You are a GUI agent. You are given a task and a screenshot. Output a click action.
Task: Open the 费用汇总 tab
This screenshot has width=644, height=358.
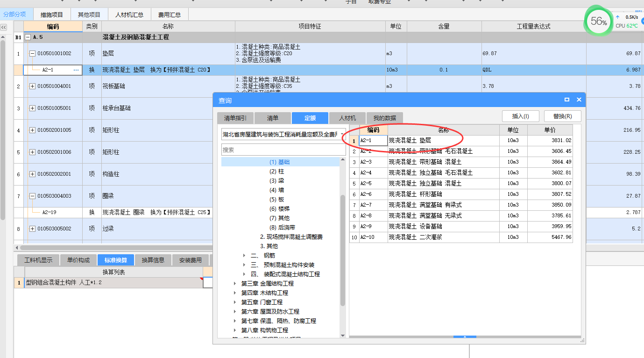coord(170,14)
